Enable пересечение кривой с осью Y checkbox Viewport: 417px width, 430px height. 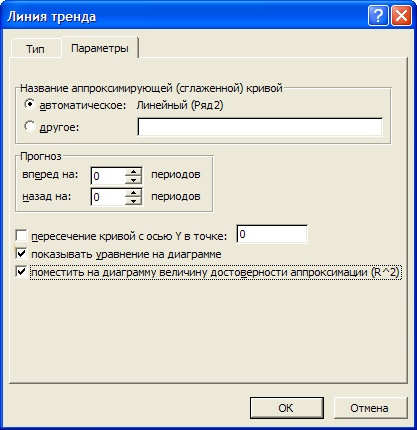21,236
